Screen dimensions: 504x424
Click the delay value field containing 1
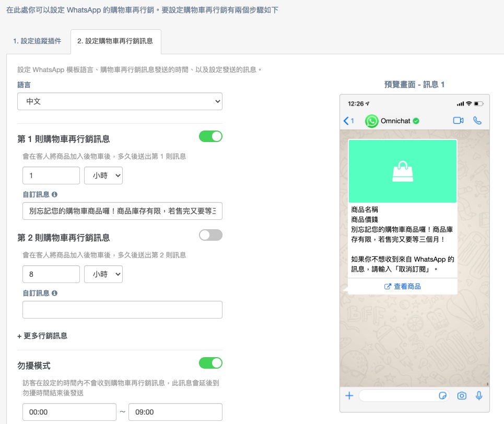pos(51,175)
